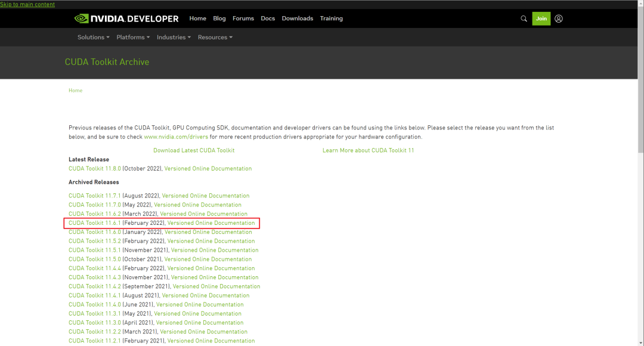Open the Industries dropdown menu
The image size is (644, 346).
174,38
